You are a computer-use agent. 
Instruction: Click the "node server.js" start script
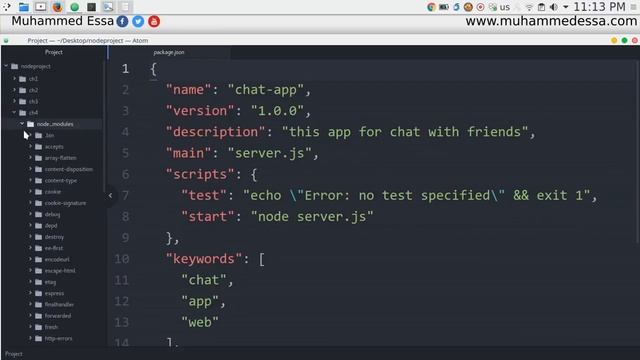(x=312, y=216)
